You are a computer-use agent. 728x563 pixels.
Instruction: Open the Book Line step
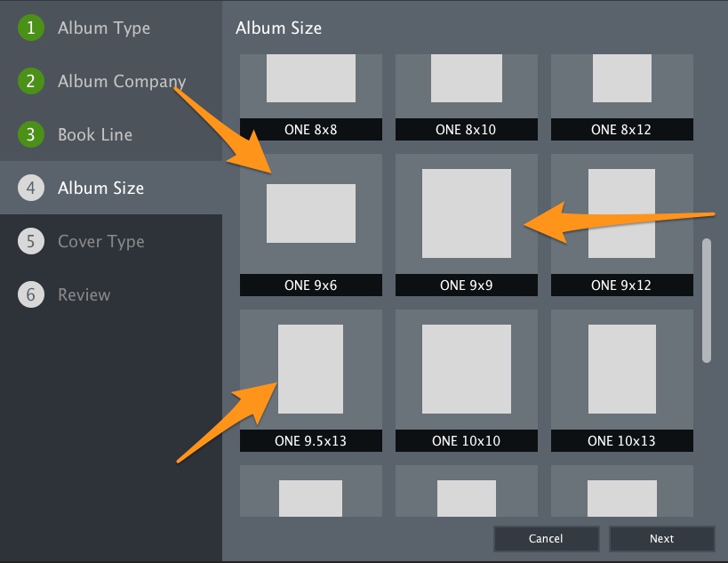pos(95,134)
